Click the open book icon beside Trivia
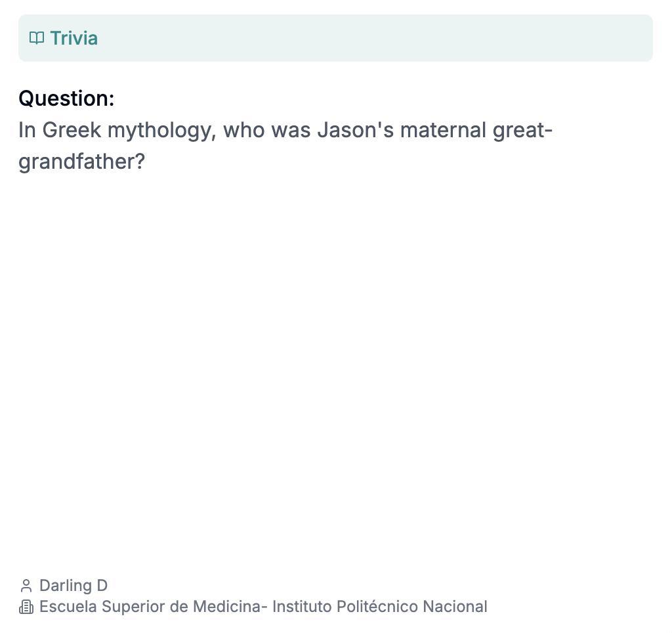 coord(37,38)
